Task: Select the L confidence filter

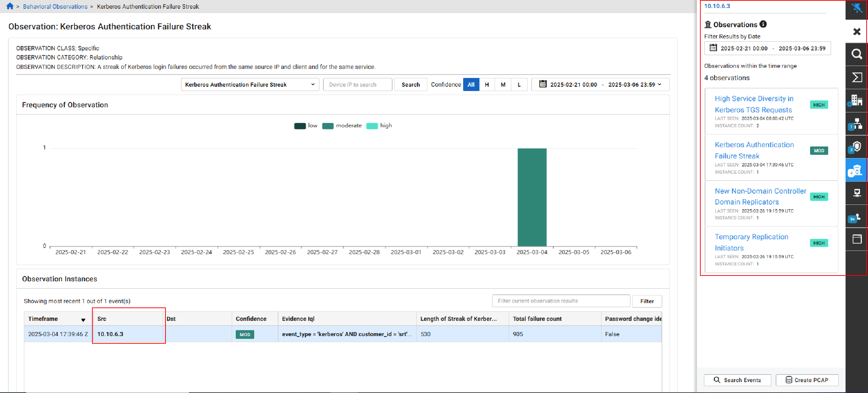Action: coord(519,84)
